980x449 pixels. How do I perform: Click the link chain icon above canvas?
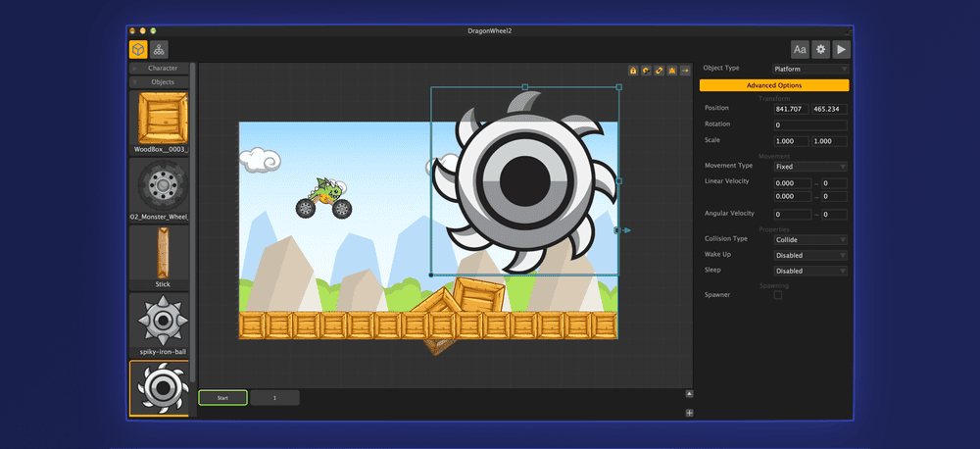(659, 71)
